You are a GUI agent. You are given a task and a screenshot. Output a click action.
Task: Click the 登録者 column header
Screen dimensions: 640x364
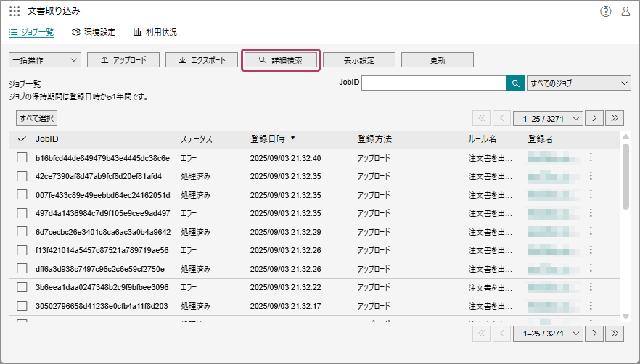tap(541, 139)
